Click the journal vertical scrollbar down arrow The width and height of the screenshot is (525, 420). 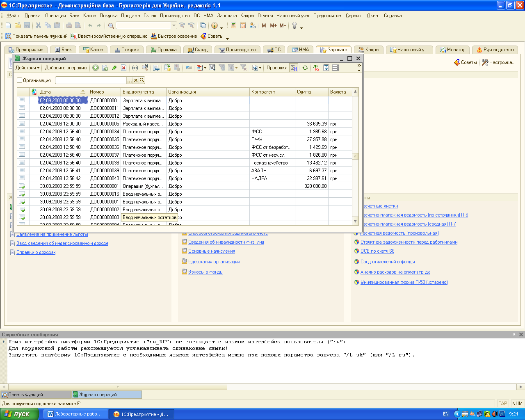point(356,221)
